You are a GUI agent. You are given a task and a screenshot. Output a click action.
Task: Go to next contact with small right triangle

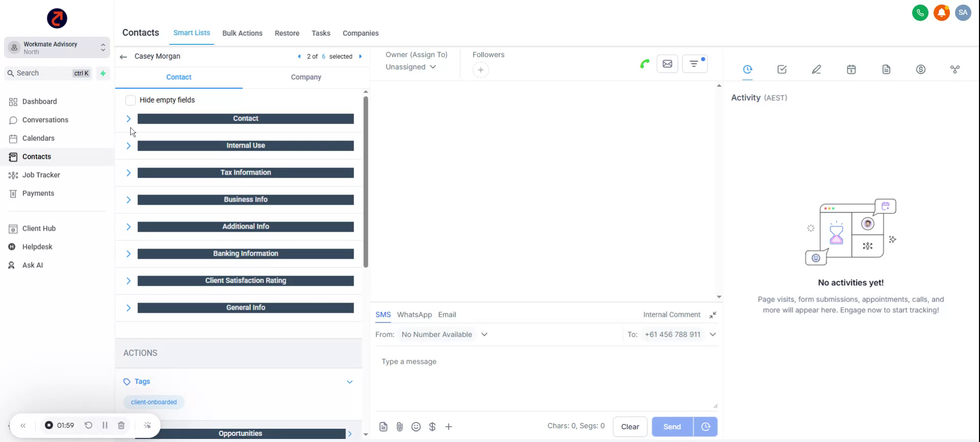(x=360, y=57)
